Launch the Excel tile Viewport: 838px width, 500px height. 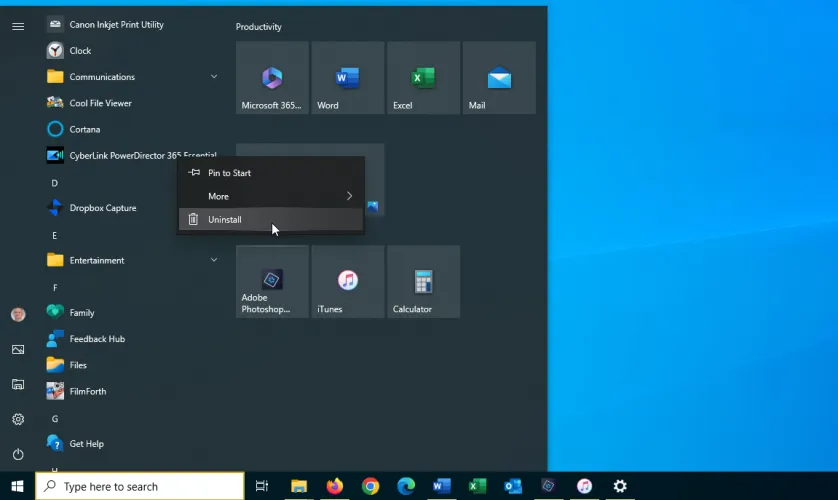coord(423,78)
